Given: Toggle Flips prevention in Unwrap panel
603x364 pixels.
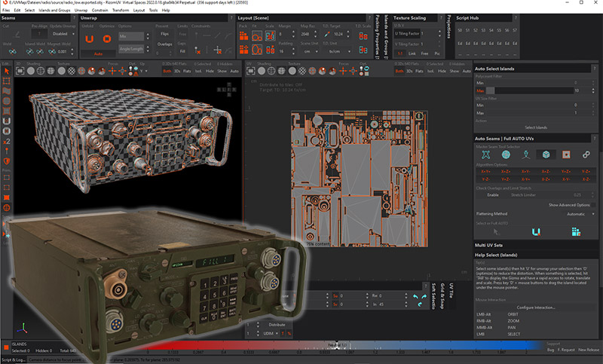Looking at the screenshot, I should pos(164,33).
